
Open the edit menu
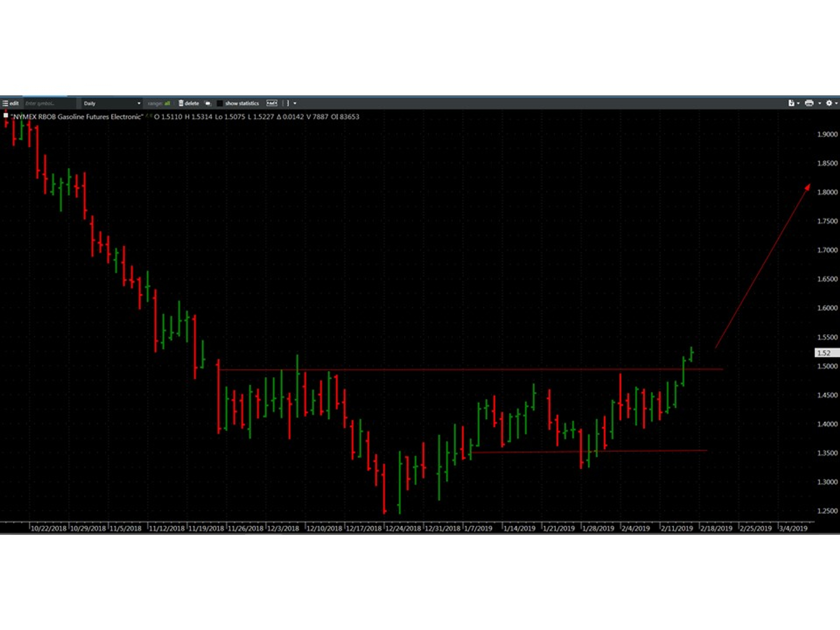(11, 103)
